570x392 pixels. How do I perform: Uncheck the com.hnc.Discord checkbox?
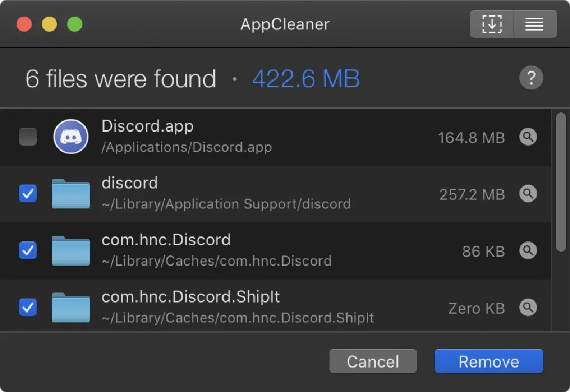click(28, 251)
